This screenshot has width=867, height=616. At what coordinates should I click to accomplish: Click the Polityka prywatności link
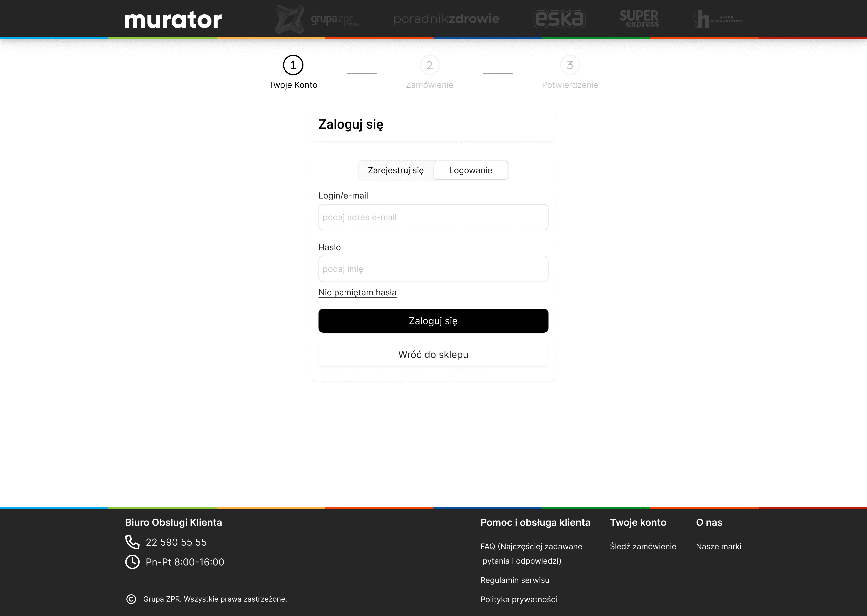pyautogui.click(x=519, y=599)
